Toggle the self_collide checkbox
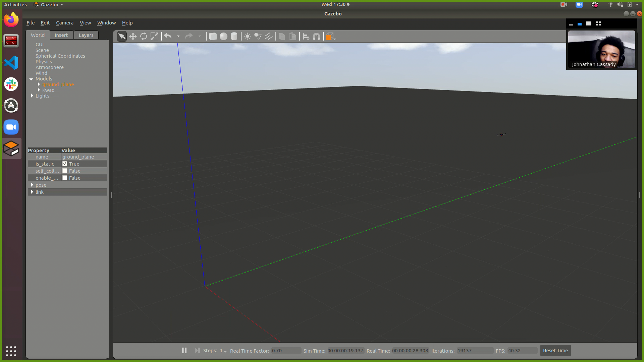The height and width of the screenshot is (362, 644). [x=65, y=171]
